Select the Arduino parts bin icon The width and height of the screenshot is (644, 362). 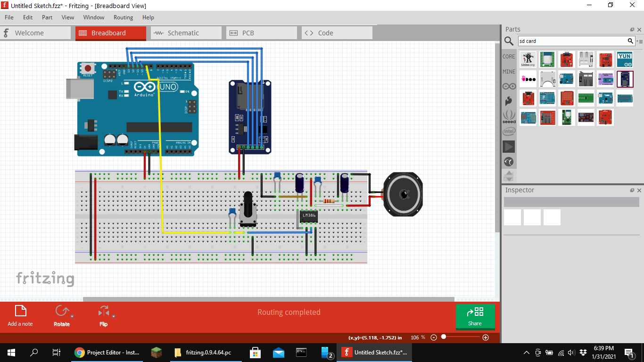click(509, 86)
